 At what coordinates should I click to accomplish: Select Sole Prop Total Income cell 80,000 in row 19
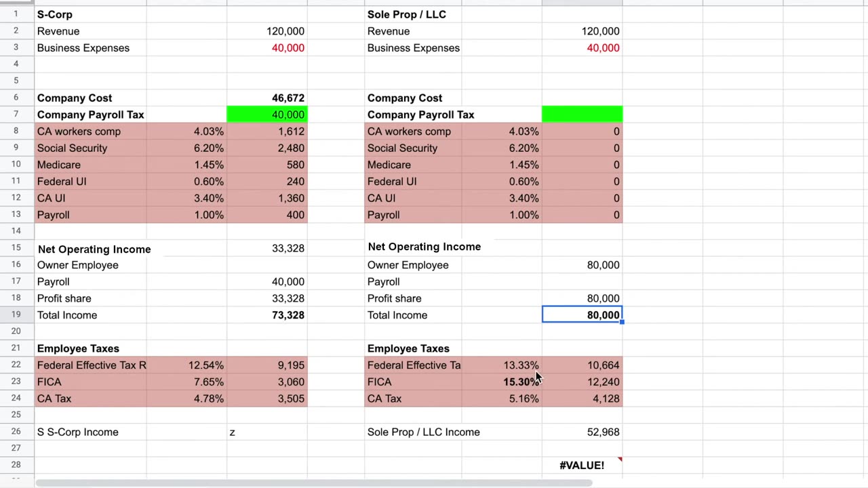pos(582,315)
